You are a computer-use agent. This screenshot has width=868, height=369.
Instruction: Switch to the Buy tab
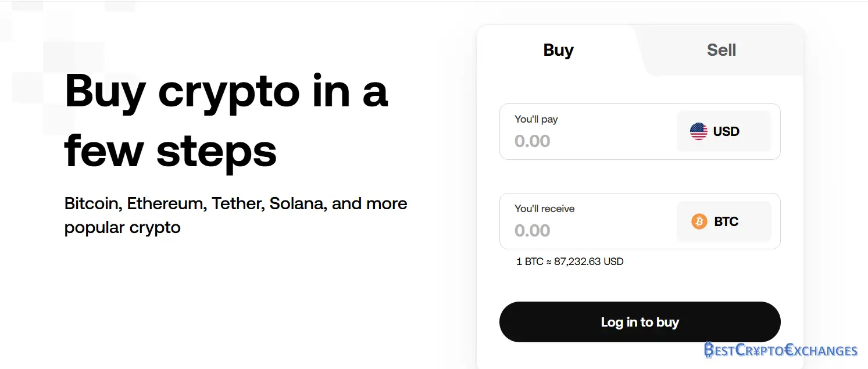pos(558,51)
